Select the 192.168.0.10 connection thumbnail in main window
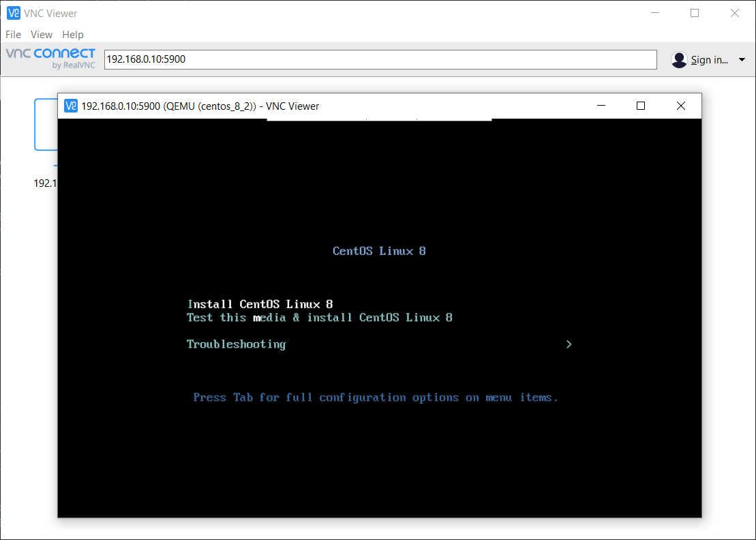The image size is (756, 540). (x=46, y=124)
